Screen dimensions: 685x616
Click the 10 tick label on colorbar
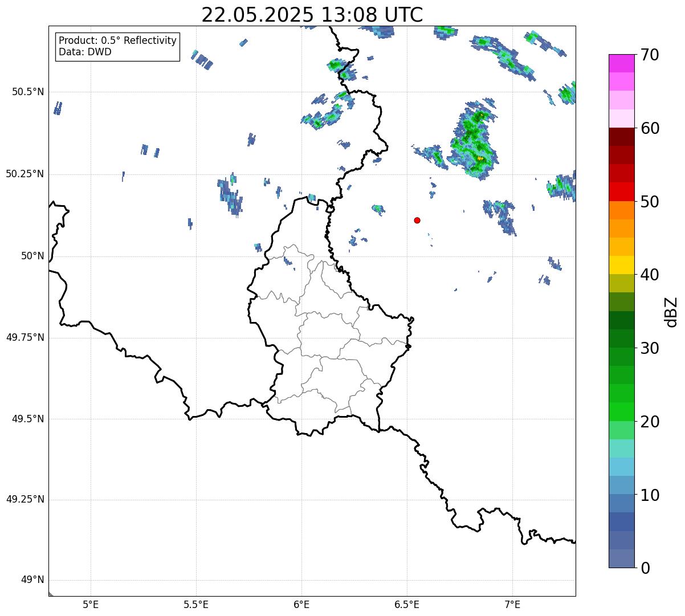pyautogui.click(x=650, y=495)
